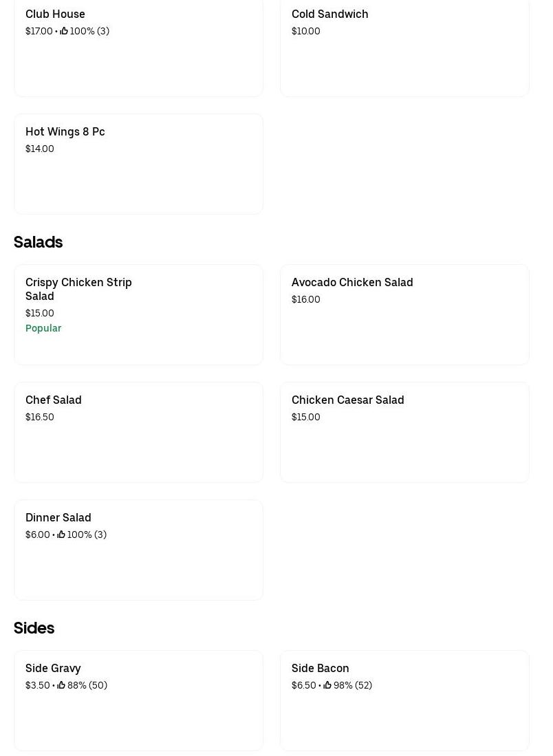
Task: Click thumbs-up icon on Side Bacon
Action: (x=327, y=685)
